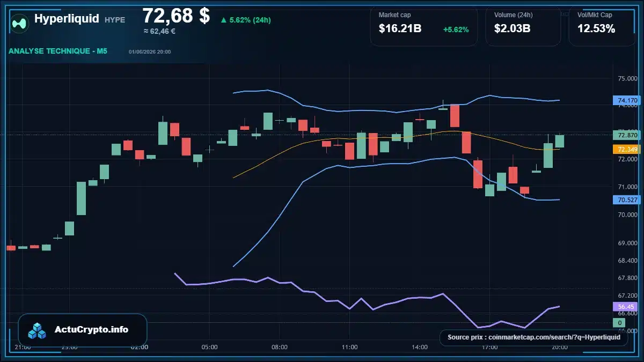This screenshot has height=362, width=644.
Task: Click the ANALYSE TECHNIQUE - M5 heading
Action: coord(58,51)
